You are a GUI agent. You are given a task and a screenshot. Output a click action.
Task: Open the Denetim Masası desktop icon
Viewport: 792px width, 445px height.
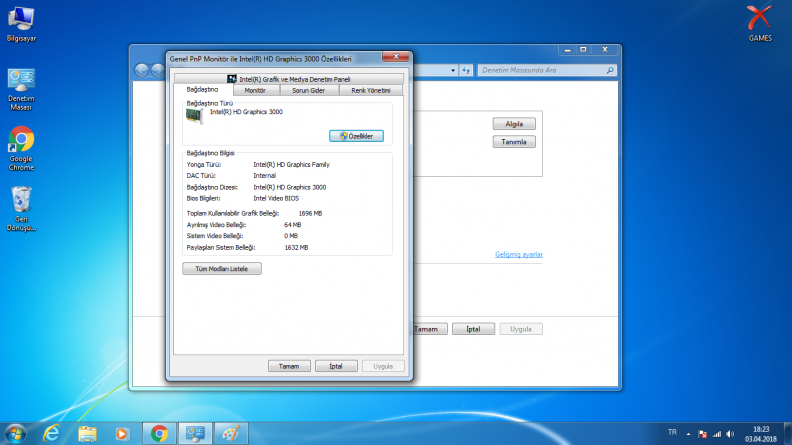tap(21, 90)
